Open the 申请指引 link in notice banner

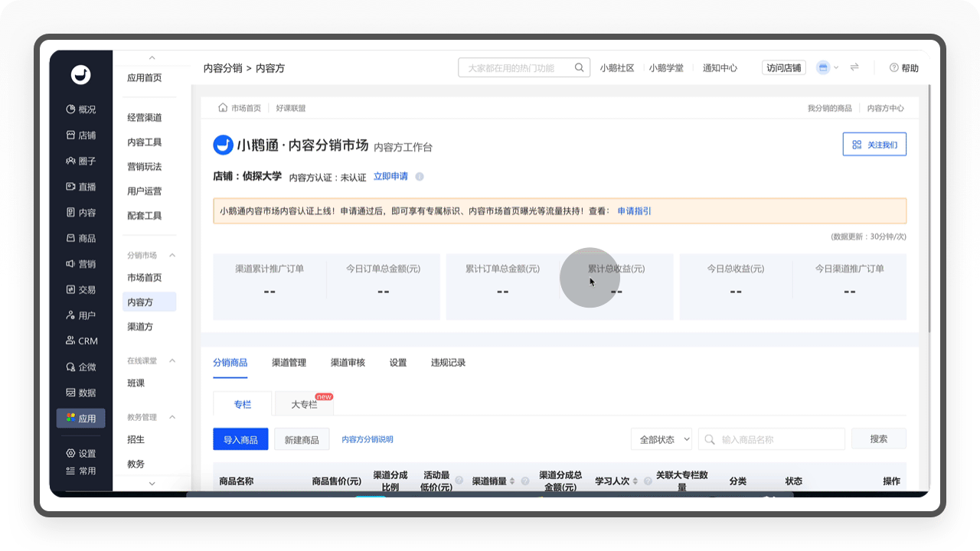click(x=635, y=211)
